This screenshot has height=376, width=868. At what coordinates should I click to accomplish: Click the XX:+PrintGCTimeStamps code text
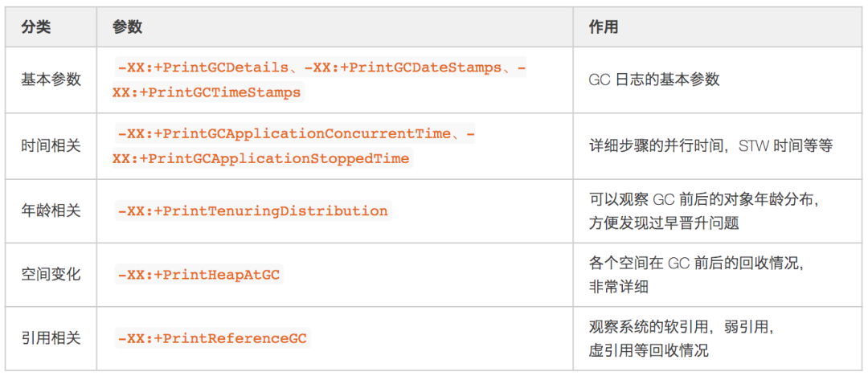207,92
